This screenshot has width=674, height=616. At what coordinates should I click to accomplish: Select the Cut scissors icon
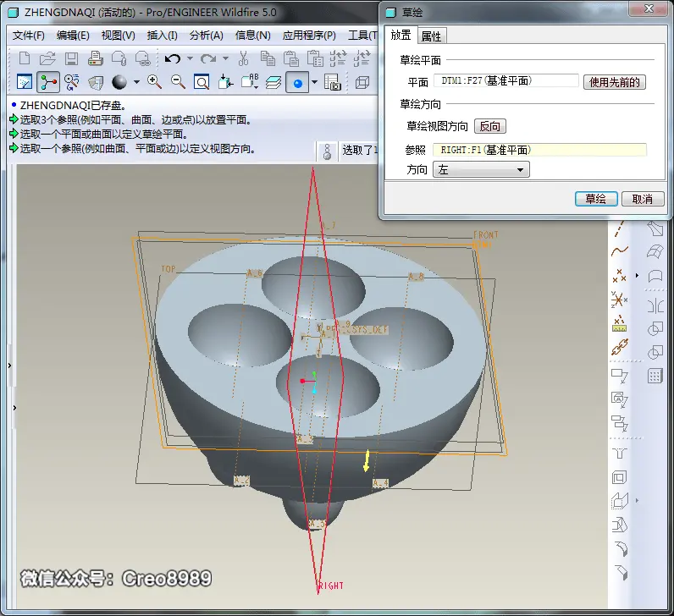(x=244, y=59)
